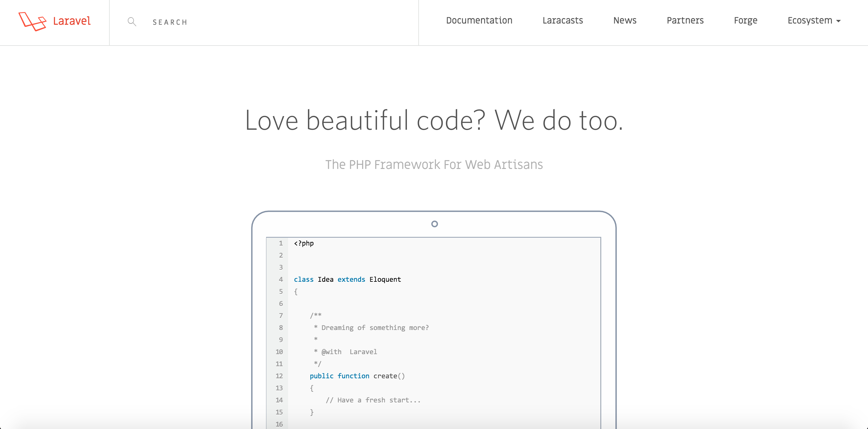Click the 'Love beautiful code? We do too.' headline
Screen dimensions: 868x429
pos(434,120)
